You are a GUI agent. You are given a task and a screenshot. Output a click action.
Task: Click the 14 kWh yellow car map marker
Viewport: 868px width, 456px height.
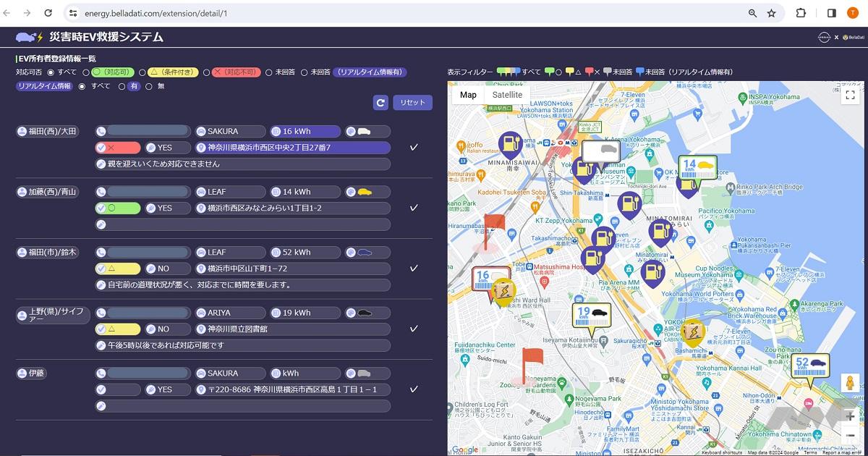click(697, 168)
